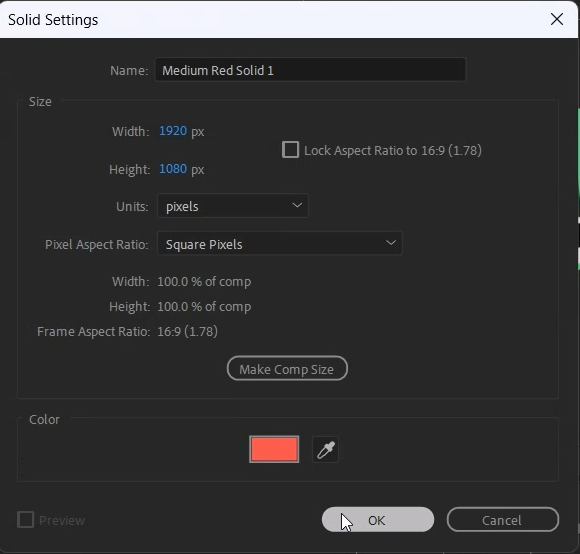
Task: Toggle the Preview checkbox
Action: click(x=26, y=520)
